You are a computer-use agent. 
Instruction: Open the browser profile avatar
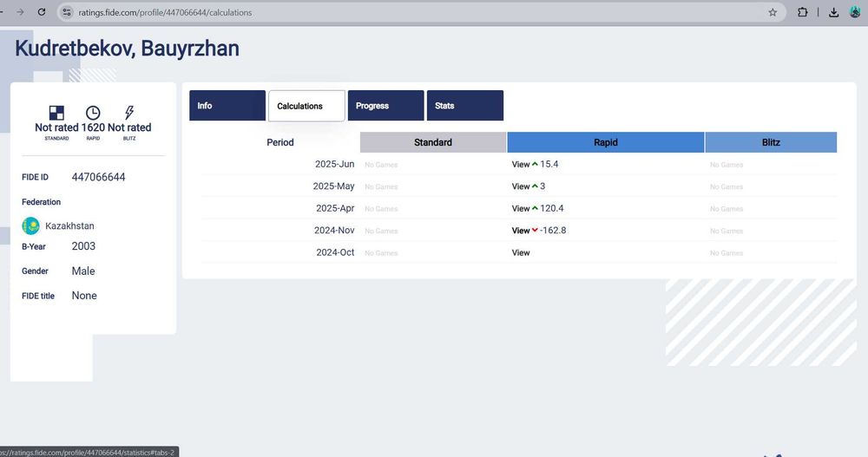[855, 12]
